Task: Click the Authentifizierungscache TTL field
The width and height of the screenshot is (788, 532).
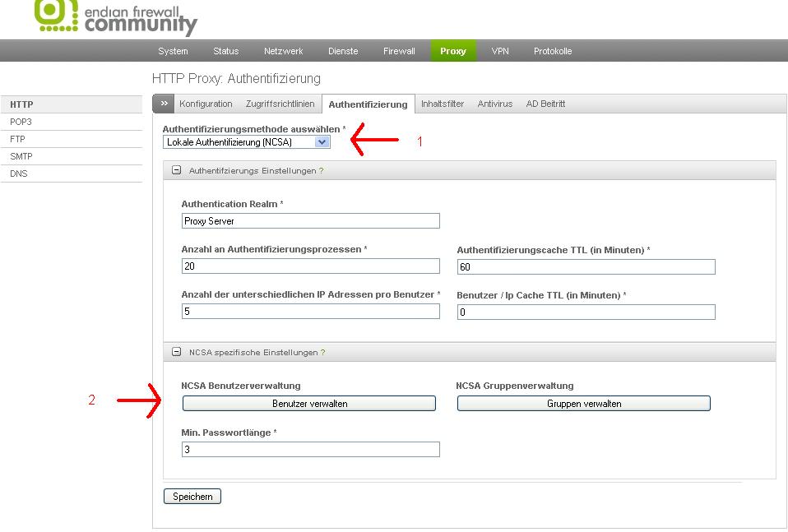Action: coord(586,267)
